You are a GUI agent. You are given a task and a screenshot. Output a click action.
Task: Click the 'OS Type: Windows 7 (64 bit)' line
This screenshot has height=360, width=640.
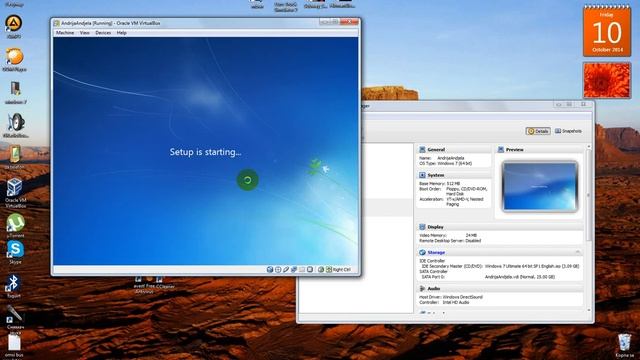(446, 163)
